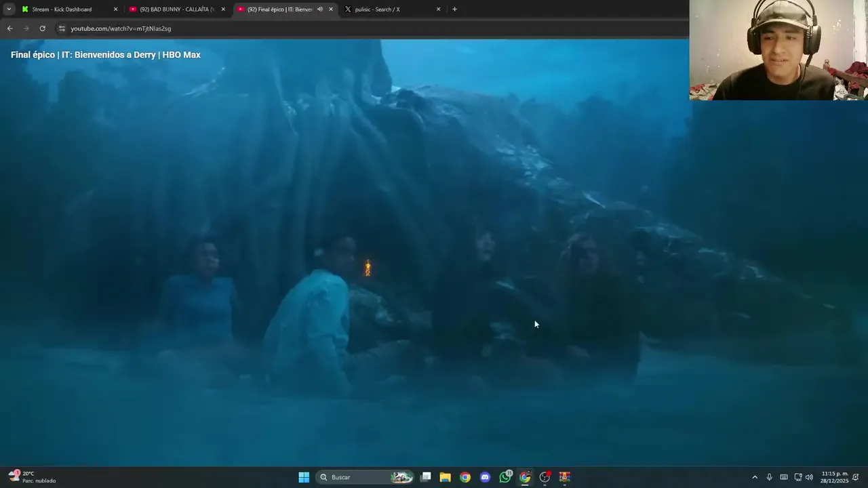
Task: Open the rightmost pinned taskbar app
Action: click(x=565, y=477)
